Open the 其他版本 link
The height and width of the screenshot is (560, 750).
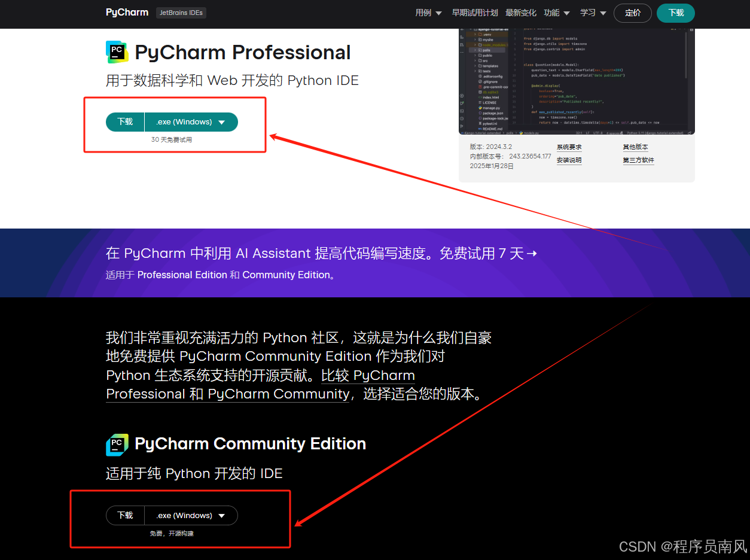point(635,147)
